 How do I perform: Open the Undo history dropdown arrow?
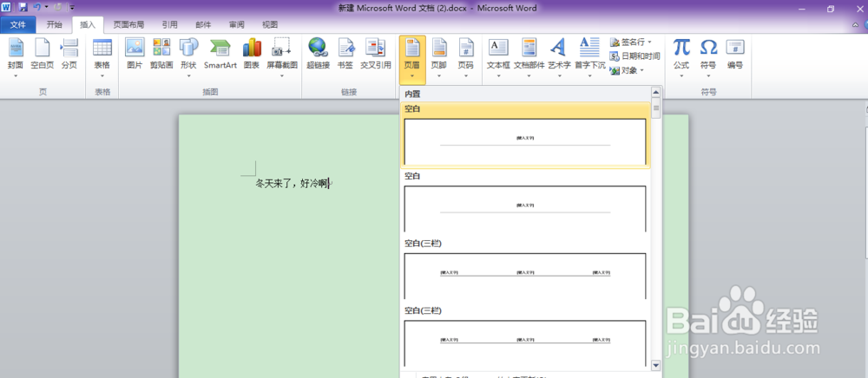click(x=46, y=8)
